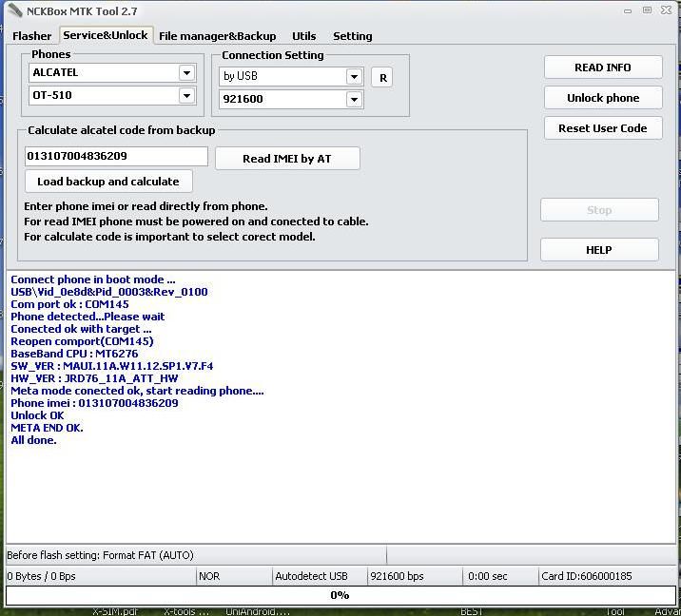681x616 pixels.
Task: Expand the 'by USB' connection dropdown
Action: (354, 77)
